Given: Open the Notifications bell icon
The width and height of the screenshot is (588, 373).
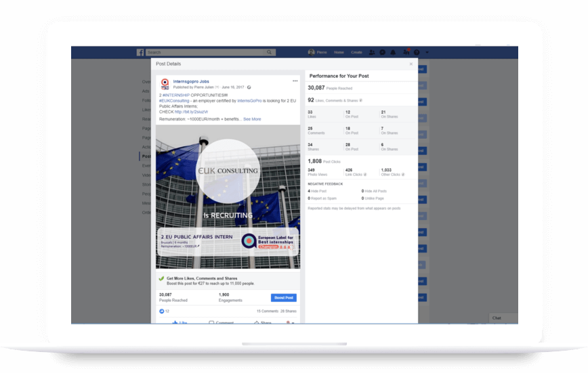Looking at the screenshot, I should point(393,53).
